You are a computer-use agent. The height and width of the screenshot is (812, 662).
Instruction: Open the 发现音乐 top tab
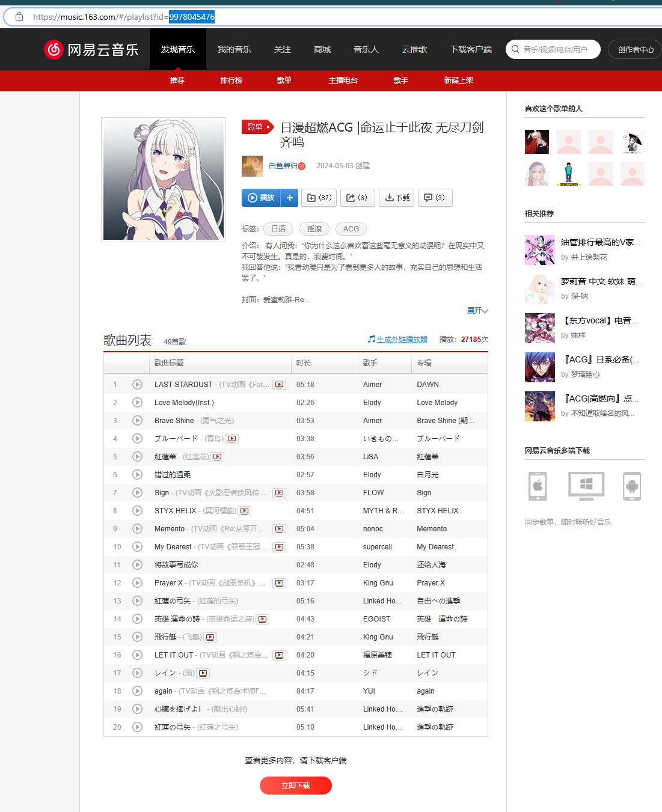178,49
